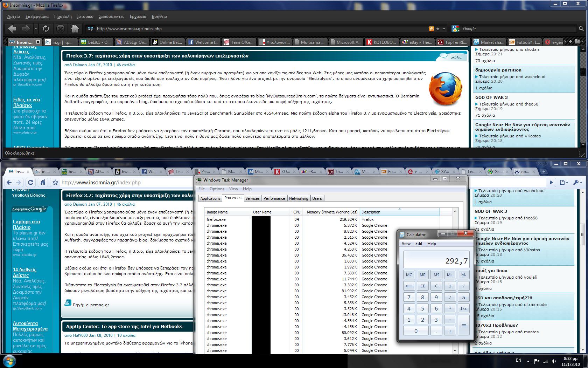Close the Insomnia tab in Firefox
Viewport: 588px width, 368px height.
(x=38, y=42)
